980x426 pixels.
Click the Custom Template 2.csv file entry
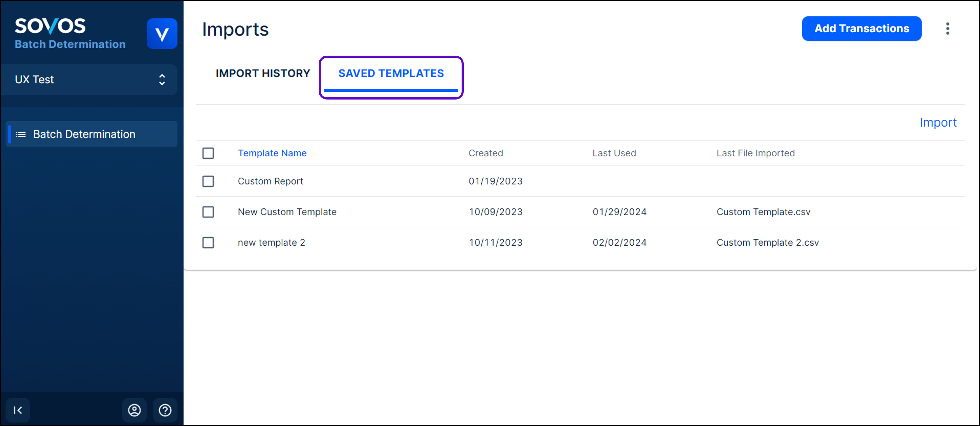pyautogui.click(x=767, y=242)
